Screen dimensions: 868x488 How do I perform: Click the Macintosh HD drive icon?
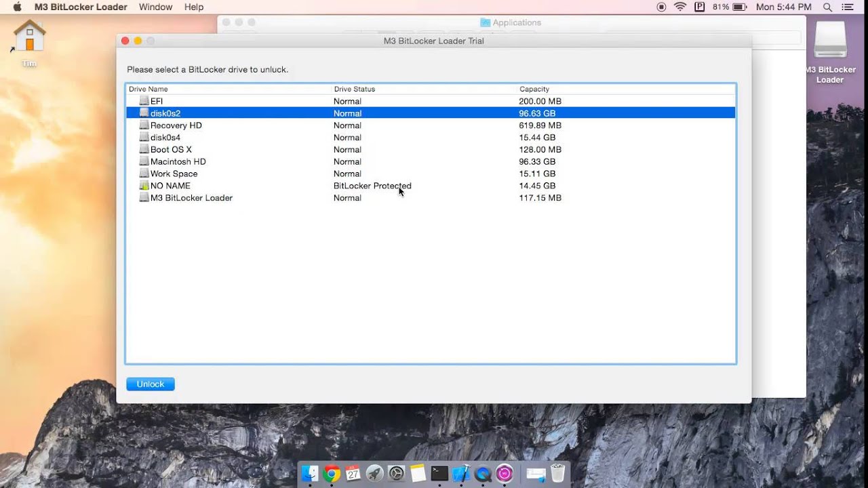[x=144, y=161]
